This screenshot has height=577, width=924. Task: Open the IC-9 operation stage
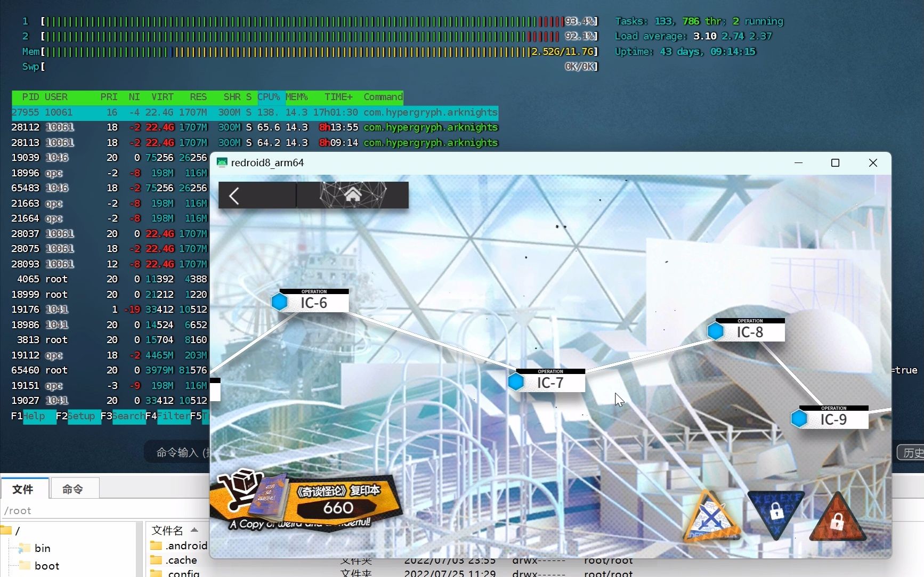click(x=833, y=417)
